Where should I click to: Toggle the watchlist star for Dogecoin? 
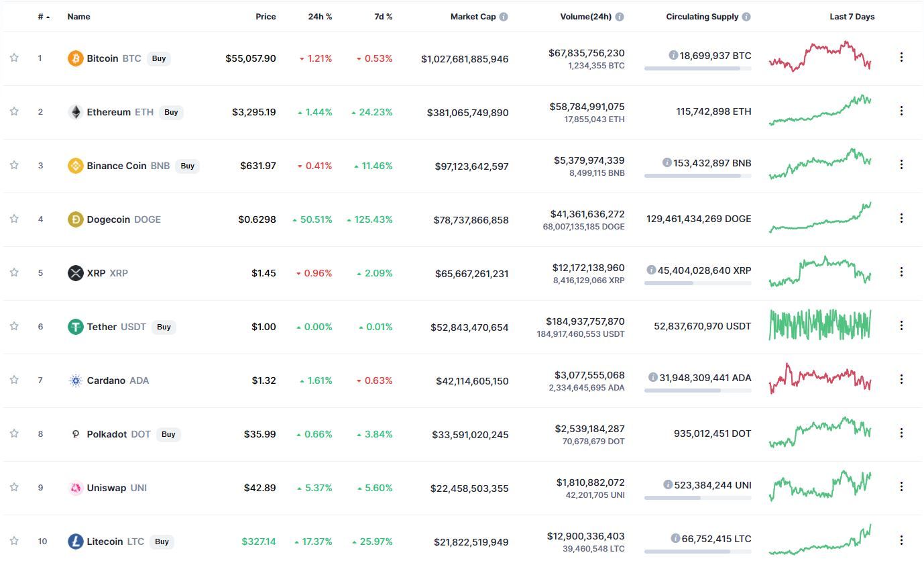[14, 219]
